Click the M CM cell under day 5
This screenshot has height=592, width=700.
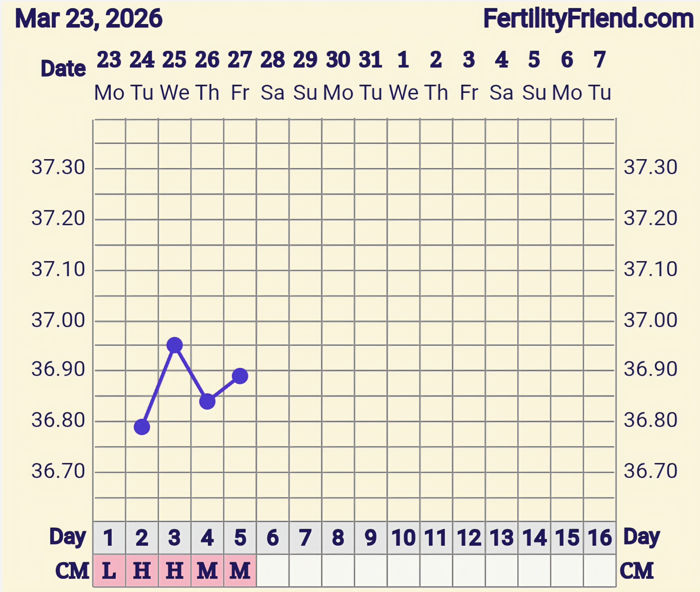pos(240,570)
